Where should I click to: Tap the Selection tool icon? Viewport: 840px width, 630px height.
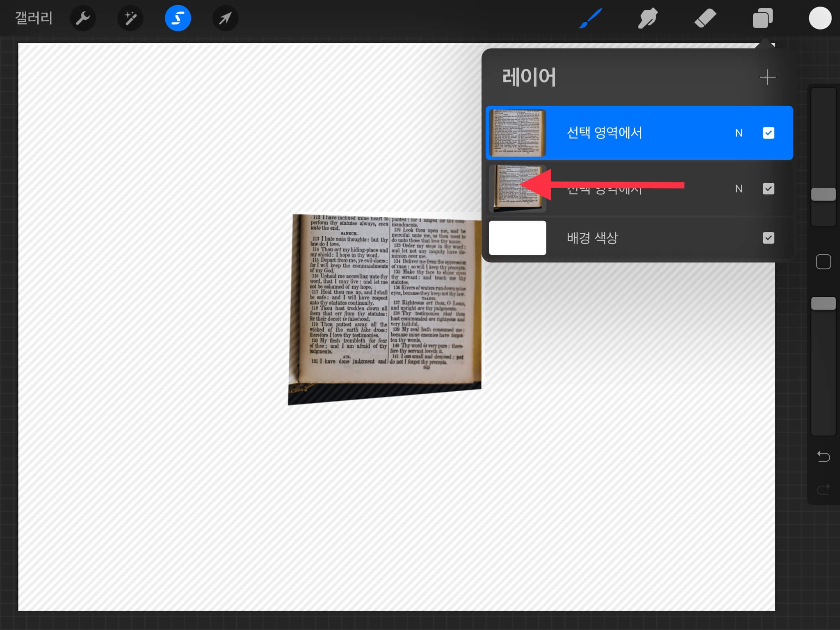click(178, 18)
